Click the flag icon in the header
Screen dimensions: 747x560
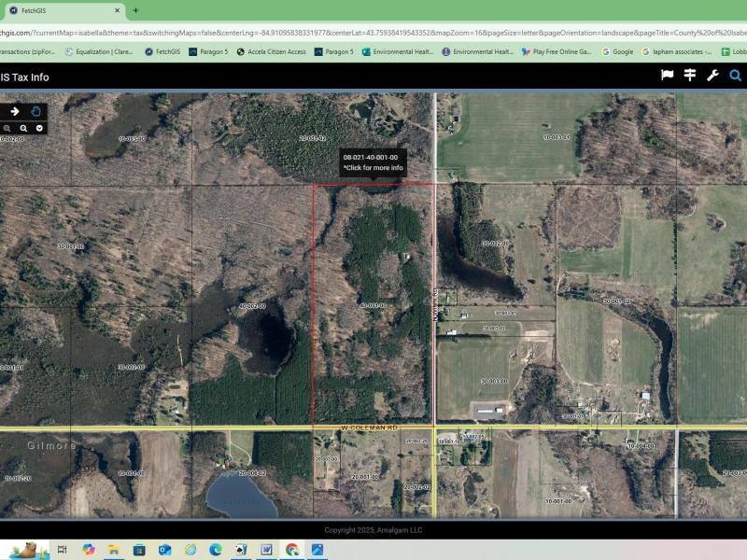click(667, 75)
